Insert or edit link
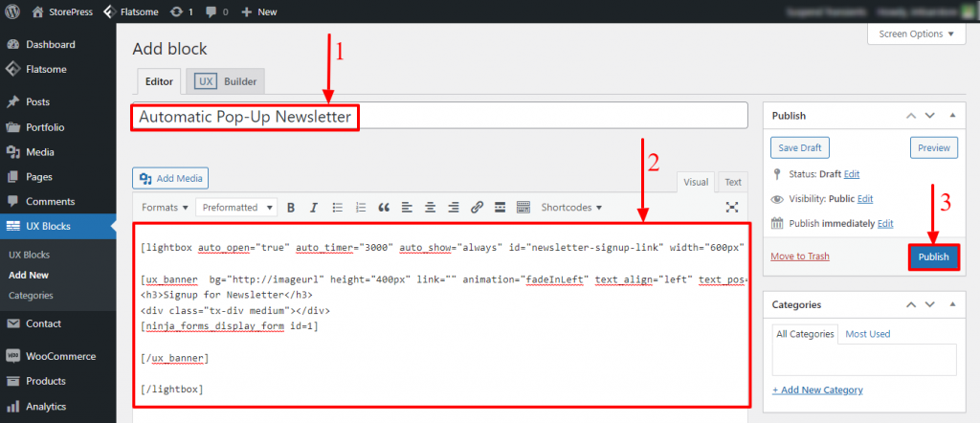 [x=477, y=208]
